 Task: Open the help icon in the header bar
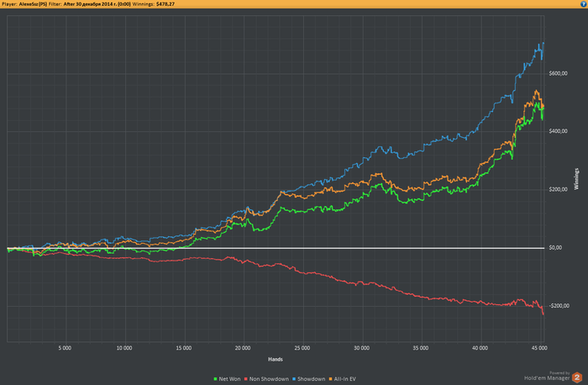click(583, 3)
